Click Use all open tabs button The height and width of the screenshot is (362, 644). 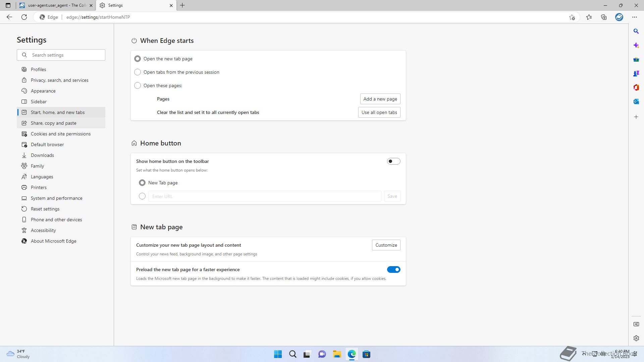pyautogui.click(x=379, y=112)
